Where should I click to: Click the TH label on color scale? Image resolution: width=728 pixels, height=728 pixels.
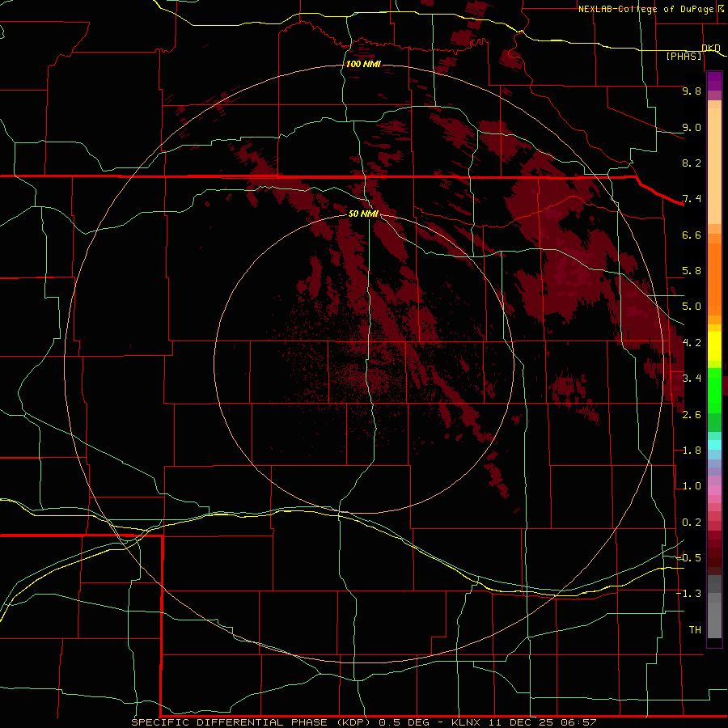(x=695, y=630)
